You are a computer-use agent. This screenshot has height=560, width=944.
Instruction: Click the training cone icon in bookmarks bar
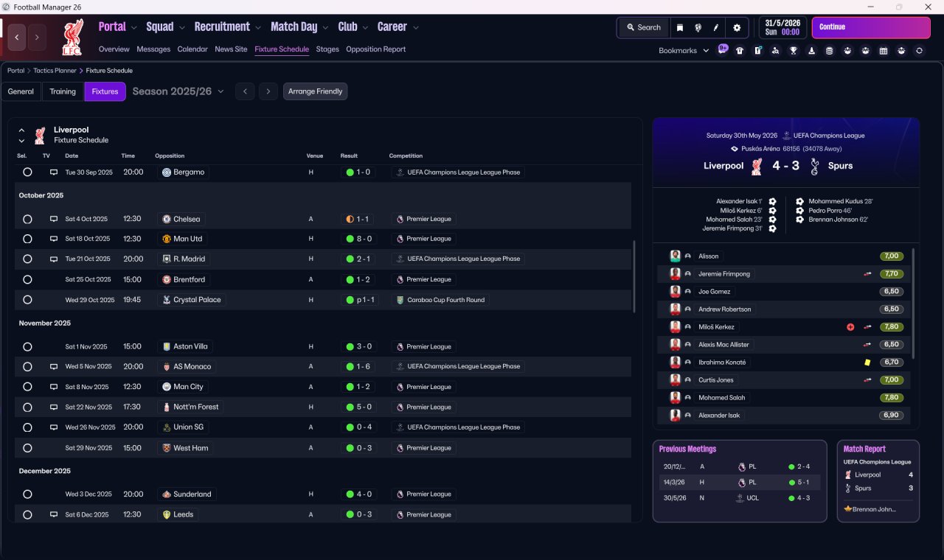[x=812, y=51]
